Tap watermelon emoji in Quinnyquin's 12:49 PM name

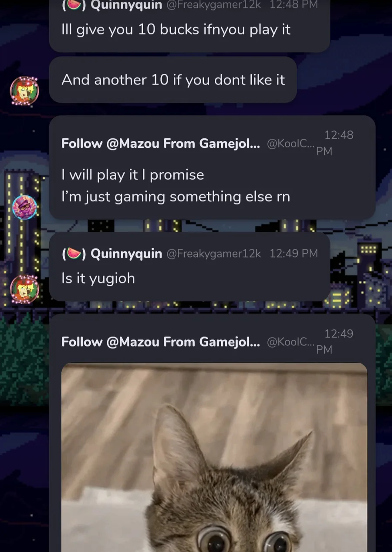click(74, 253)
